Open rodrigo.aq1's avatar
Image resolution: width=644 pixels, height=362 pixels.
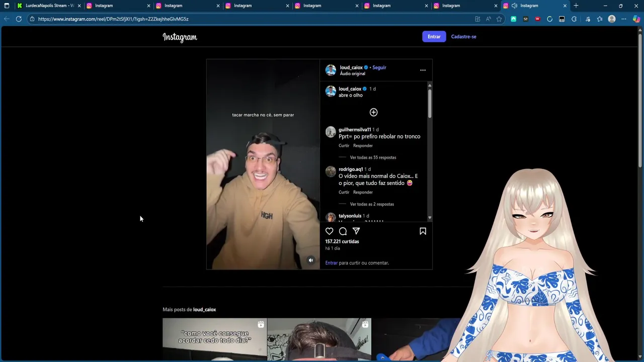(x=331, y=171)
